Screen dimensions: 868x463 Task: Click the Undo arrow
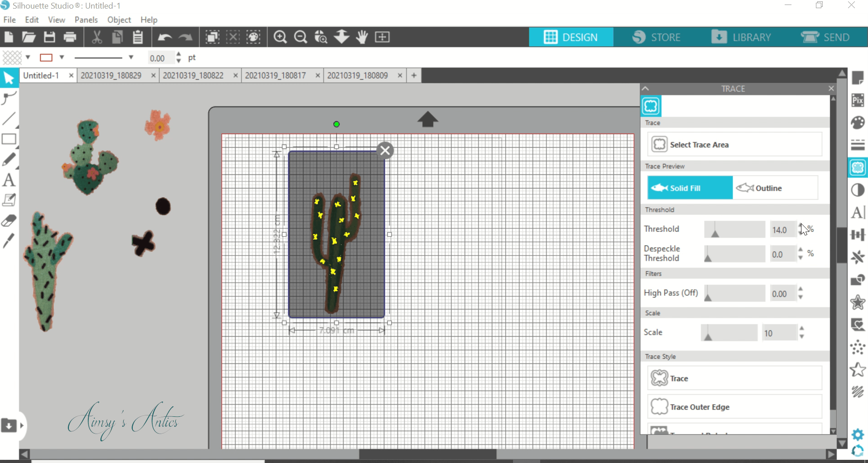[x=165, y=37]
